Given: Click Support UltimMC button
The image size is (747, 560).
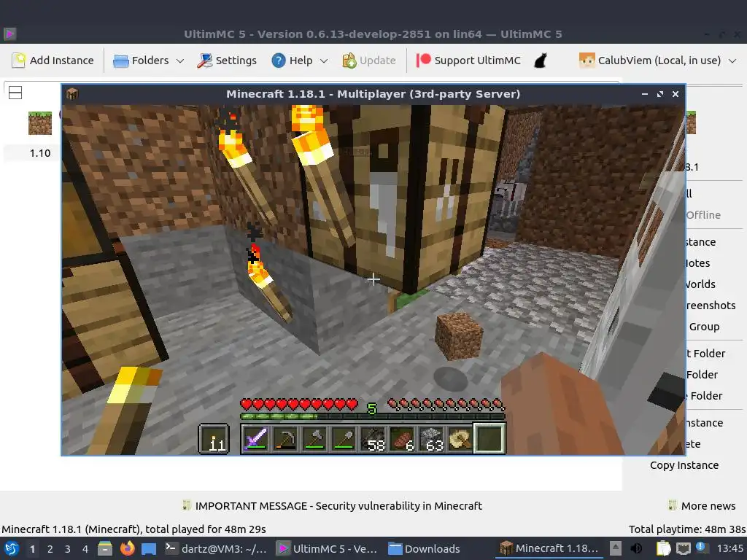Looking at the screenshot, I should click(468, 61).
